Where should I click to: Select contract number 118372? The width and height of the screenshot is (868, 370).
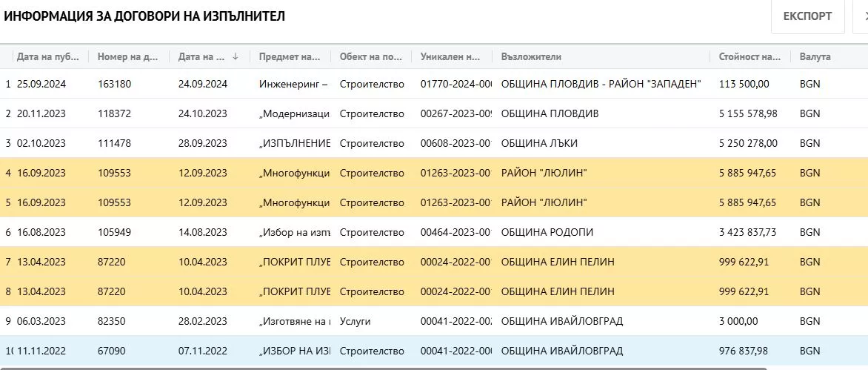[x=114, y=113]
